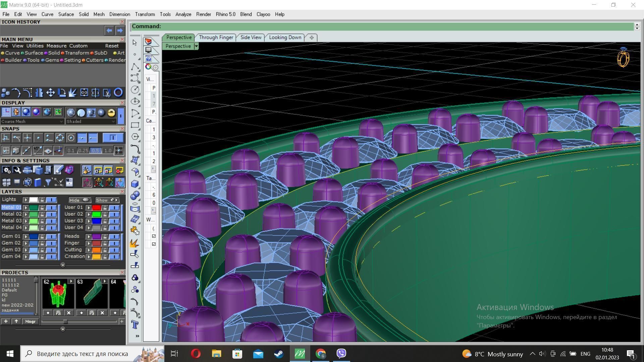The height and width of the screenshot is (362, 644).
Task: Switch to the Looking Down viewport tab
Action: click(x=285, y=38)
